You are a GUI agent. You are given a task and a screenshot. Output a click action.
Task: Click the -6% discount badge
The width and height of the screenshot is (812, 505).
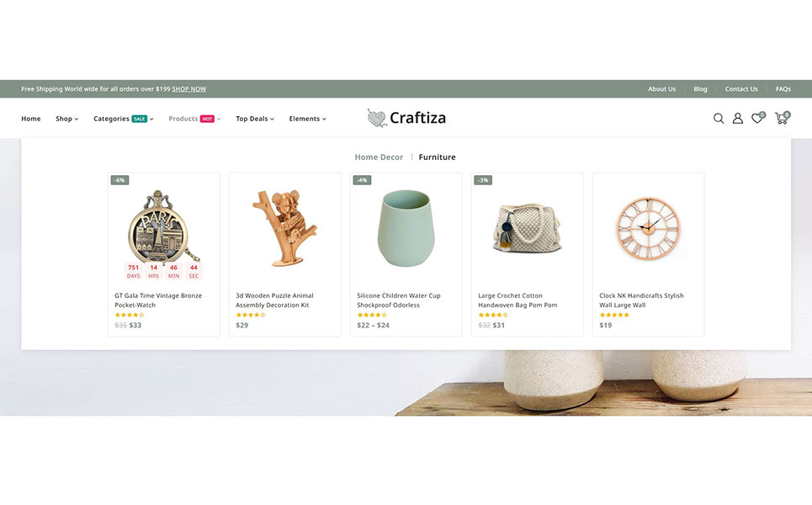[119, 180]
